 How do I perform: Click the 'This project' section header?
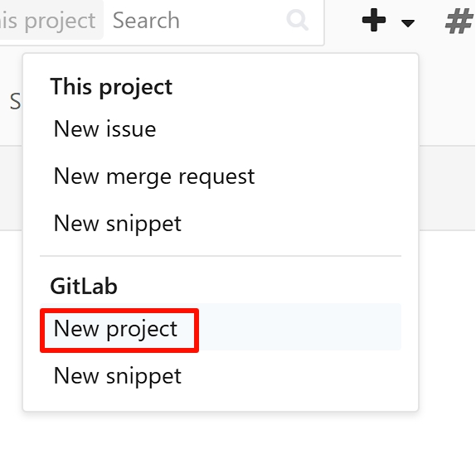point(111,87)
